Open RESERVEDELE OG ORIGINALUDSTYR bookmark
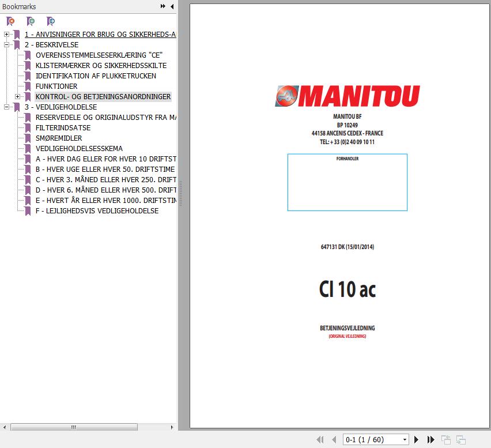This screenshot has width=491, height=448. [x=106, y=117]
